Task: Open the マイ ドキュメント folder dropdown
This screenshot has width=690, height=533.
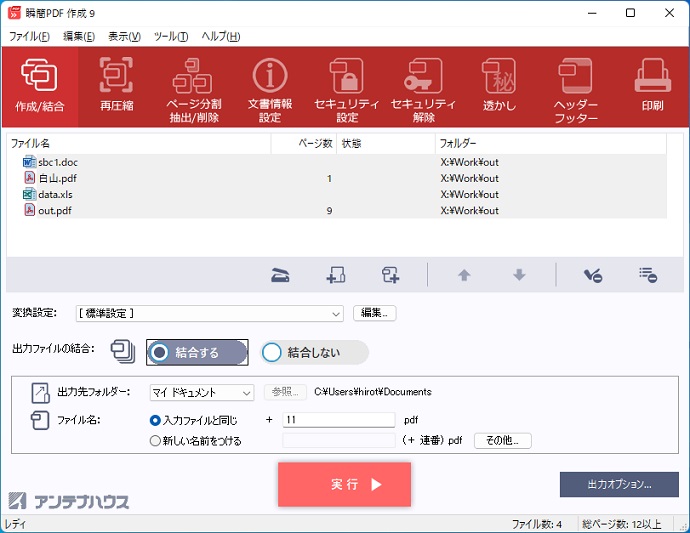Action: coord(202,393)
